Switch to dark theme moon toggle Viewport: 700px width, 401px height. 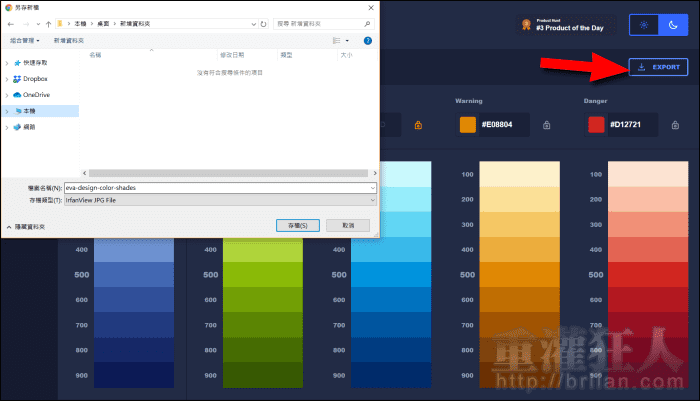[672, 26]
